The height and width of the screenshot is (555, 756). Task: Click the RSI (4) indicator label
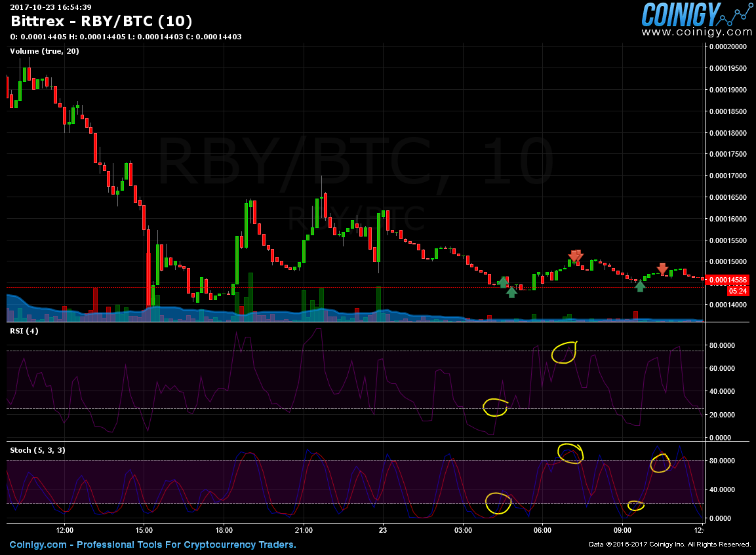[x=24, y=330]
